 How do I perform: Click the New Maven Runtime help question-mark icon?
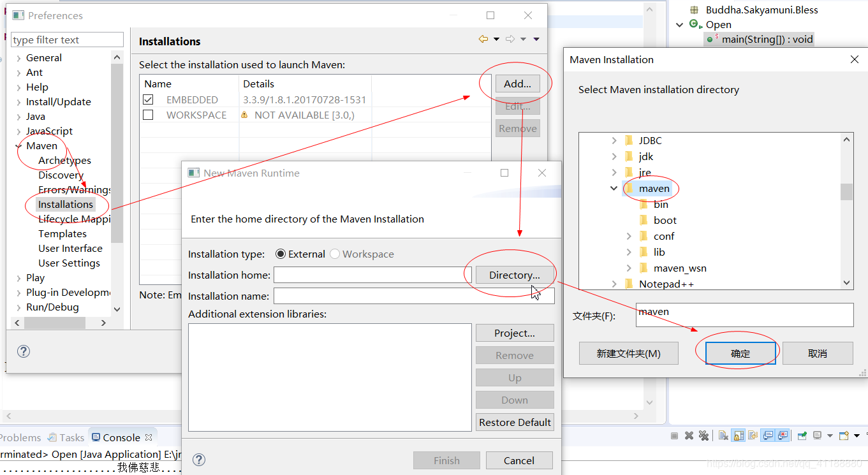199,460
